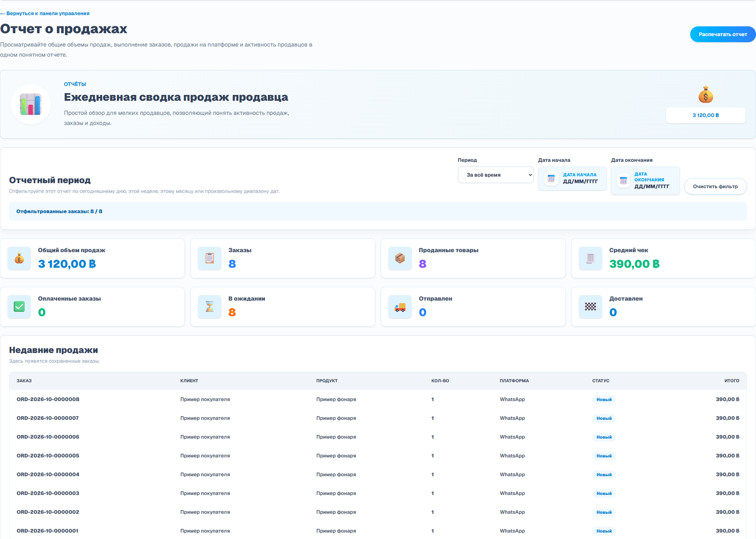Click the ИТОГО column header
756x539 pixels.
point(732,381)
